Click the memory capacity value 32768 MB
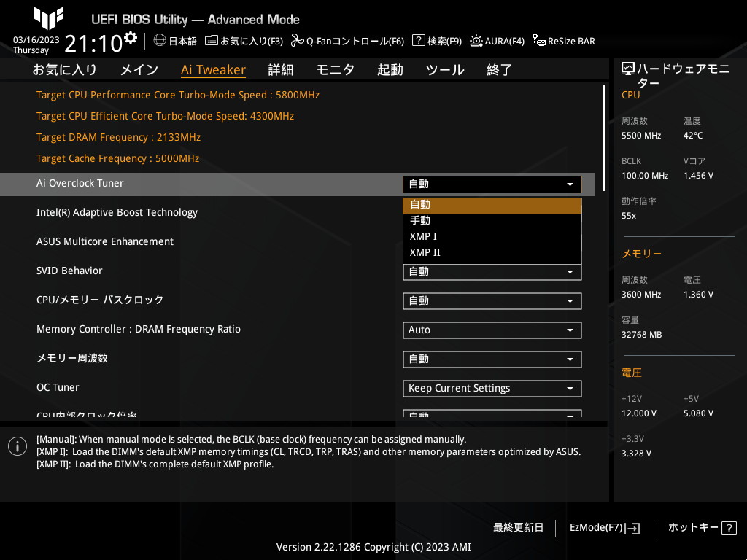Image resolution: width=747 pixels, height=560 pixels. click(x=642, y=335)
